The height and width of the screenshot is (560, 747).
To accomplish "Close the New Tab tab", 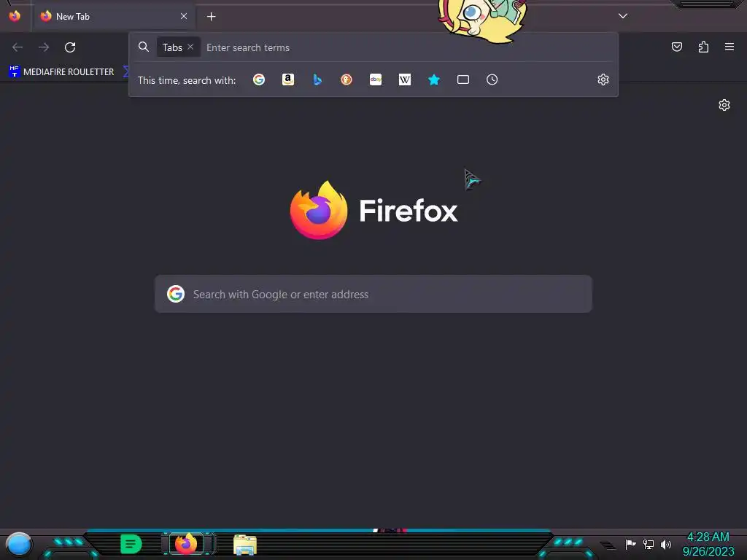I will 184,16.
